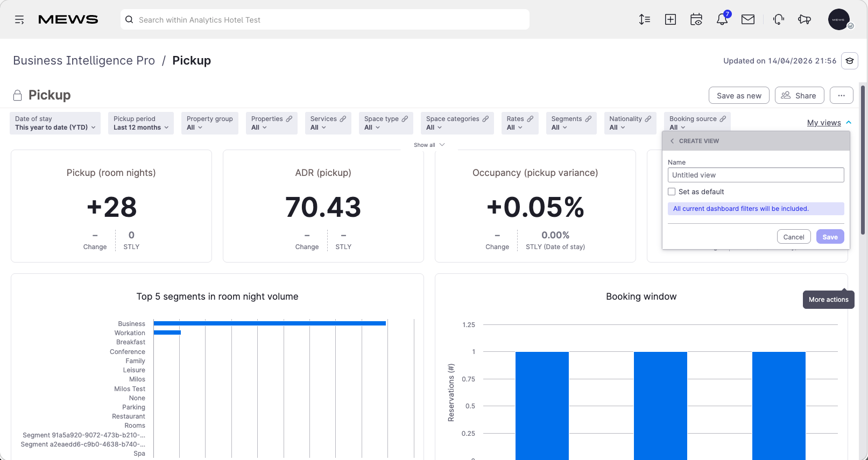Open the Space categories filter dropdown
This screenshot has height=460, width=868.
click(x=457, y=123)
